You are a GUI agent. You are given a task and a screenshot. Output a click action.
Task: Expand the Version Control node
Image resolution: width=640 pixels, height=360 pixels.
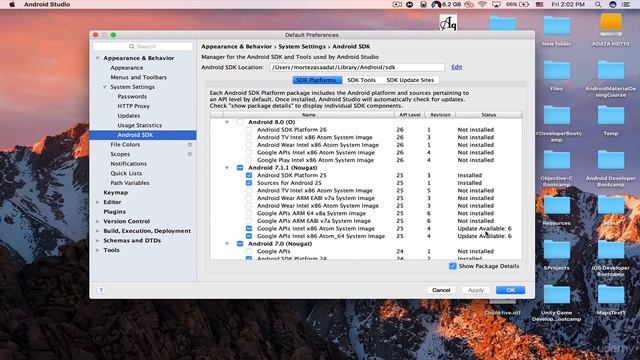click(x=98, y=221)
